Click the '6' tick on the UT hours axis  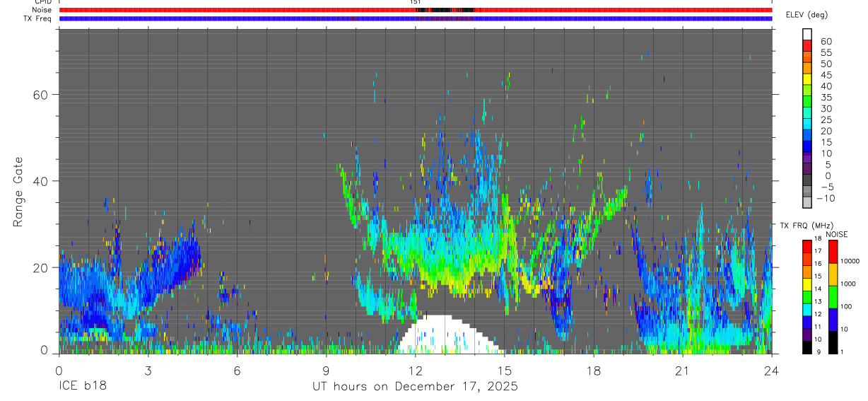pyautogui.click(x=237, y=371)
